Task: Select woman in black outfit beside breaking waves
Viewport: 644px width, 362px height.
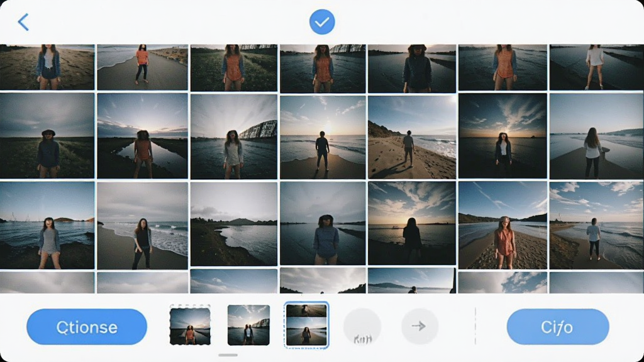Action: tap(143, 226)
